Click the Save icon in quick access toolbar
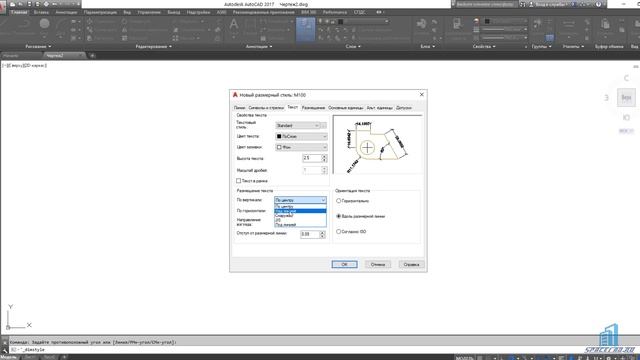Image resolution: width=640 pixels, height=360 pixels. tap(29, 4)
